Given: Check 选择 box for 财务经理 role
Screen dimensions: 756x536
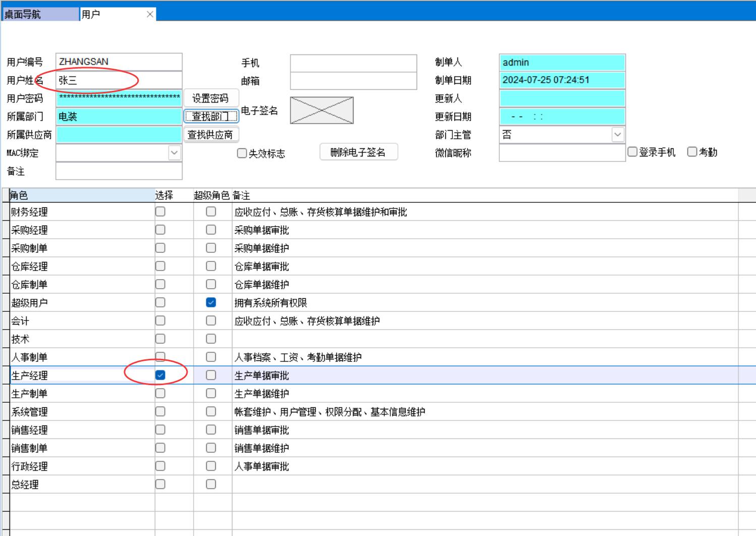Looking at the screenshot, I should coord(160,211).
